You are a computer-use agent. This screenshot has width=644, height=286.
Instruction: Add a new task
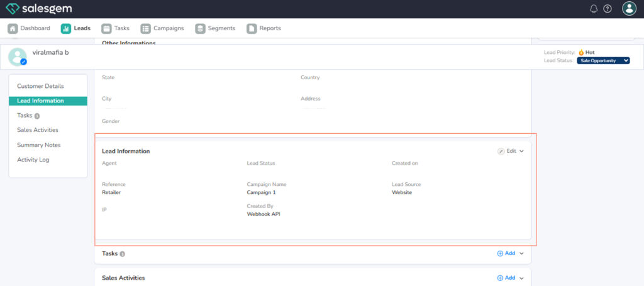(506, 254)
